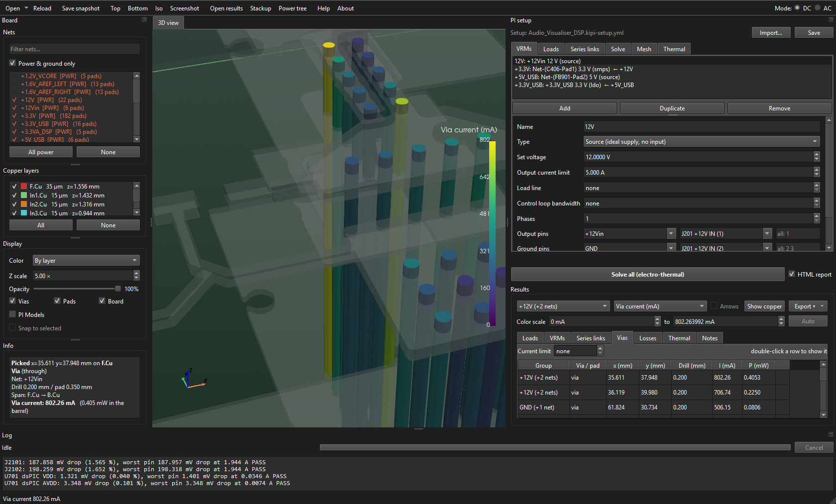Open the Losses results tab

(647, 338)
